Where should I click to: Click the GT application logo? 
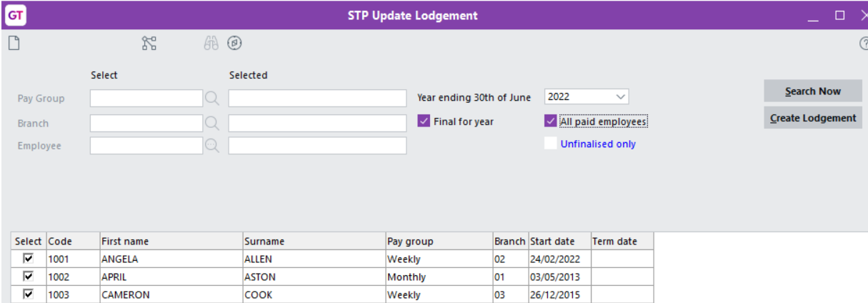[x=14, y=14]
